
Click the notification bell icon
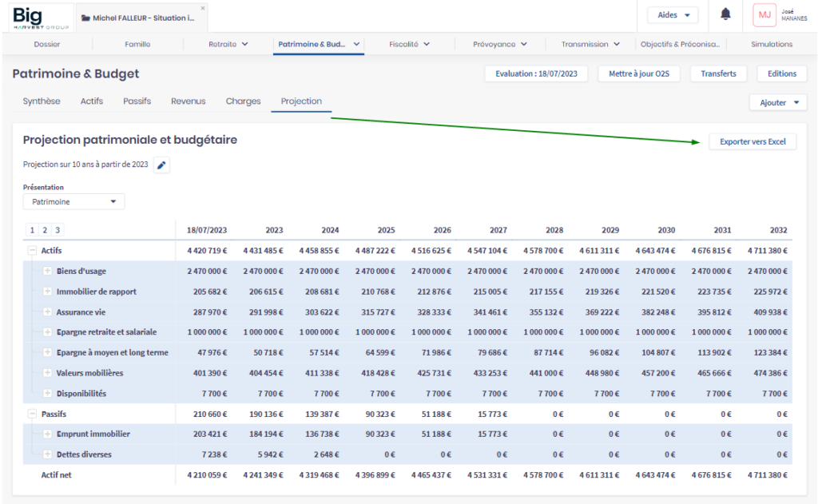[725, 14]
